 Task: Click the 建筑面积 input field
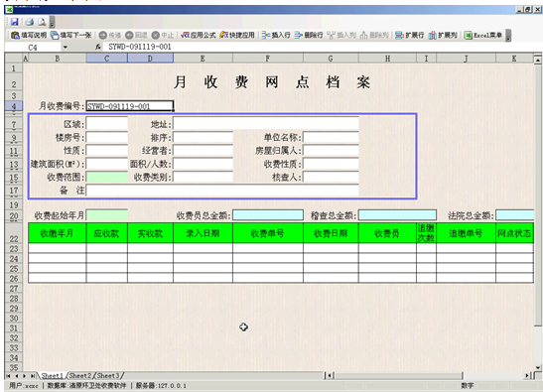click(106, 164)
